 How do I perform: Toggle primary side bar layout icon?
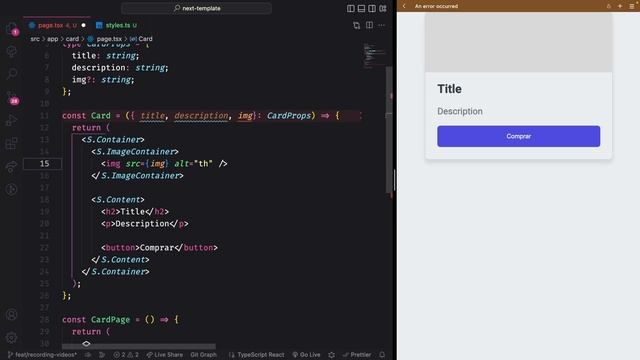tap(351, 8)
